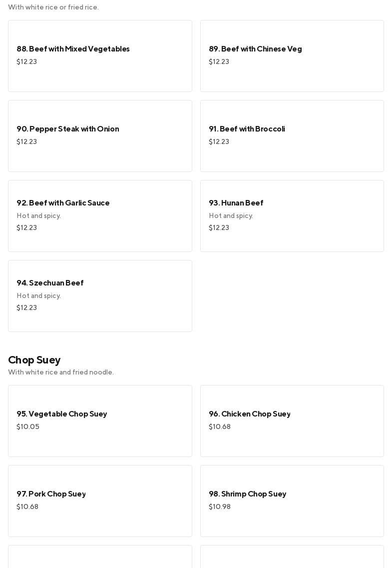Click "With white rice or fried rice" text
The width and height of the screenshot is (392, 568).
coord(53,7)
